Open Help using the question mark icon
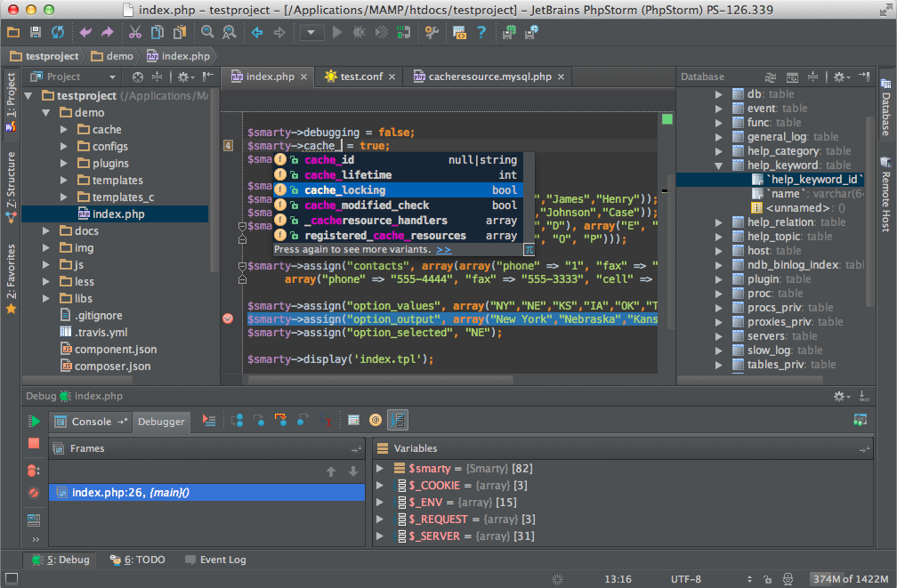 coord(481,33)
